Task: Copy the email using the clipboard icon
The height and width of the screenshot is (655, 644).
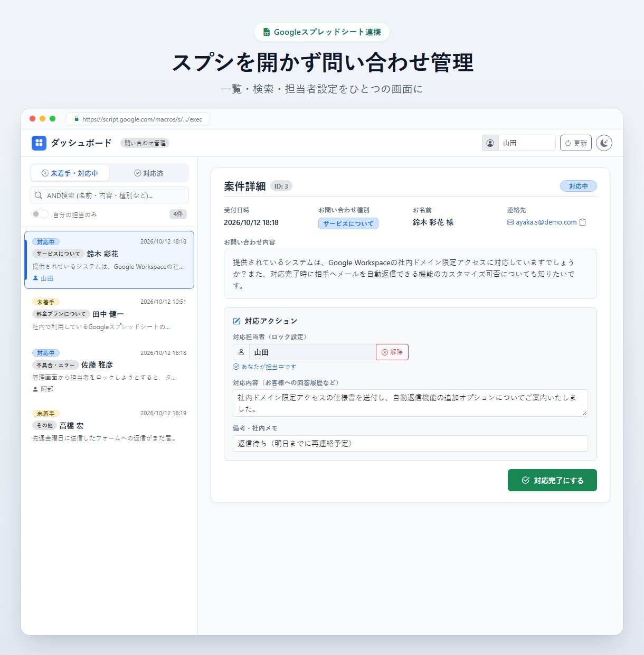Action: click(x=583, y=222)
